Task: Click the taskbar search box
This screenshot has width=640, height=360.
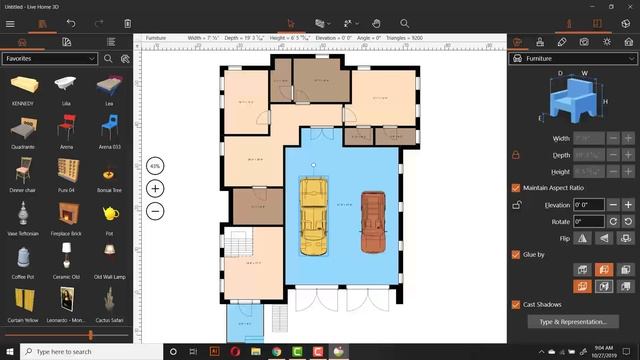Action: [x=91, y=351]
